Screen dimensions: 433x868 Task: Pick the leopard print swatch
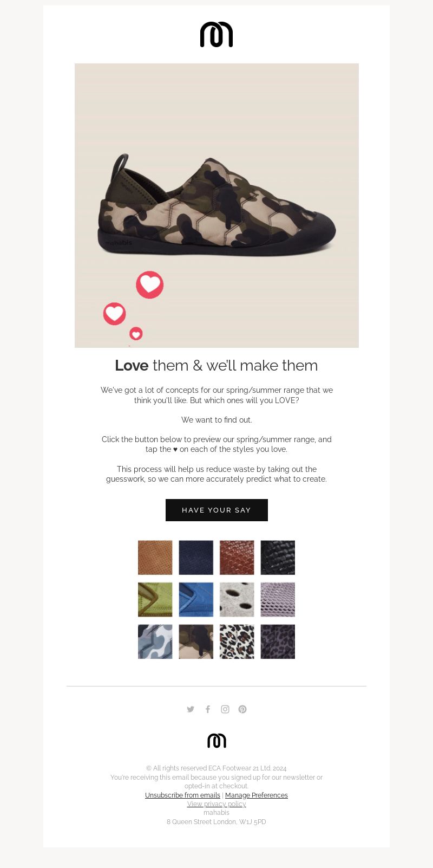coord(237,642)
